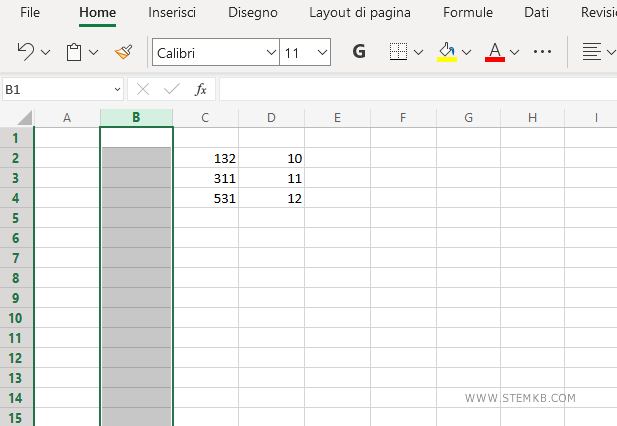Toggle bold with the G button

[359, 51]
